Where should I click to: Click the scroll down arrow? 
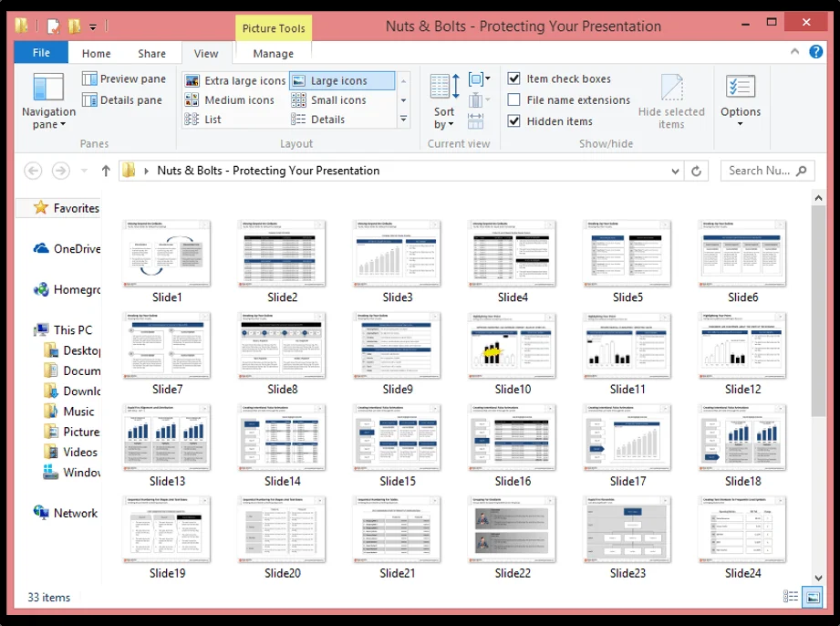pos(818,578)
